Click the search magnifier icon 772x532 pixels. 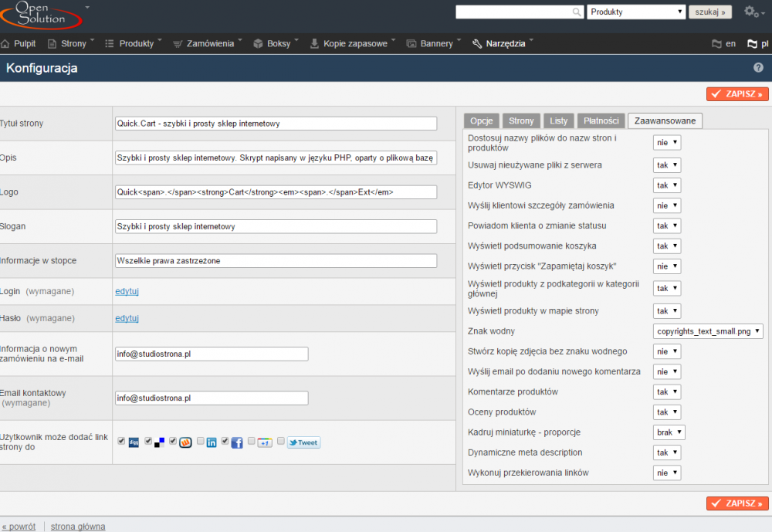[x=577, y=12]
